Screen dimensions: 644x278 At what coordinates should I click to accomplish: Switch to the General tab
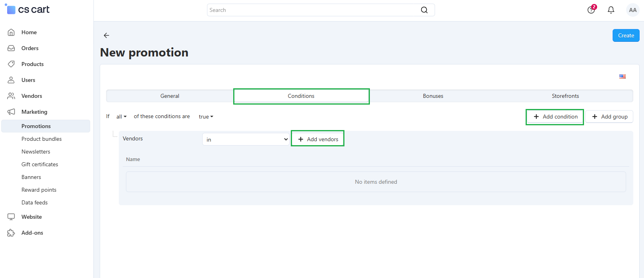170,96
